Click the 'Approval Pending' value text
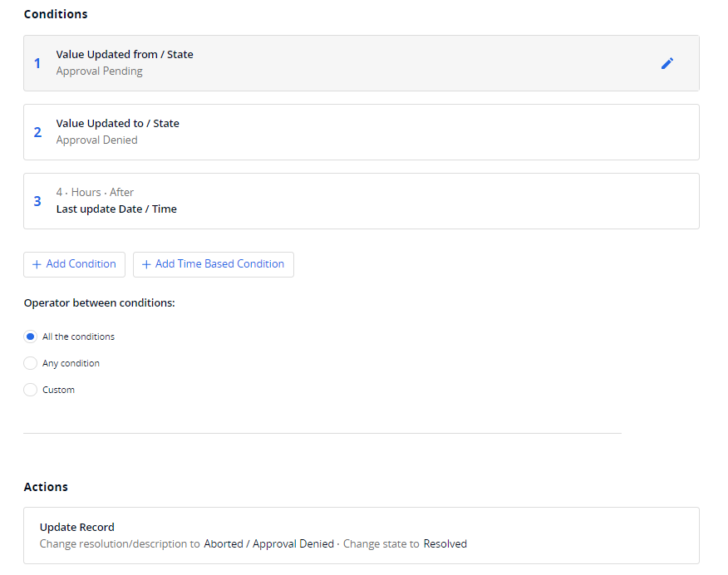The height and width of the screenshot is (575, 728). coord(100,71)
